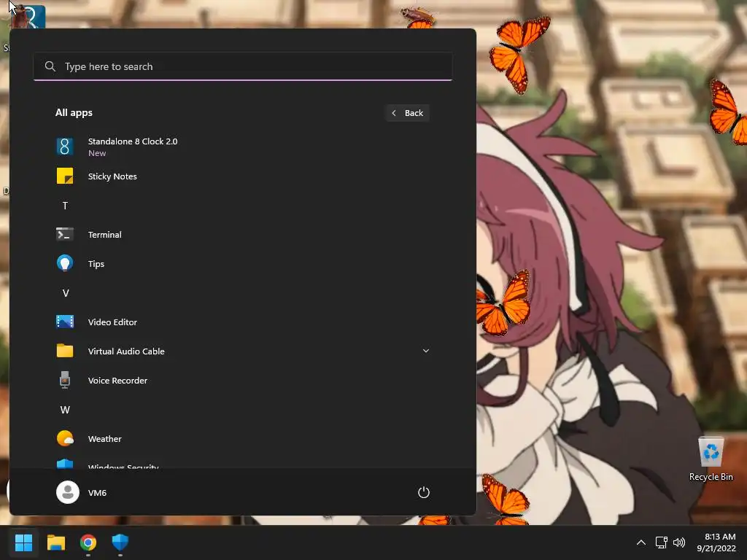Open the blue shield app on taskbar

tap(120, 542)
